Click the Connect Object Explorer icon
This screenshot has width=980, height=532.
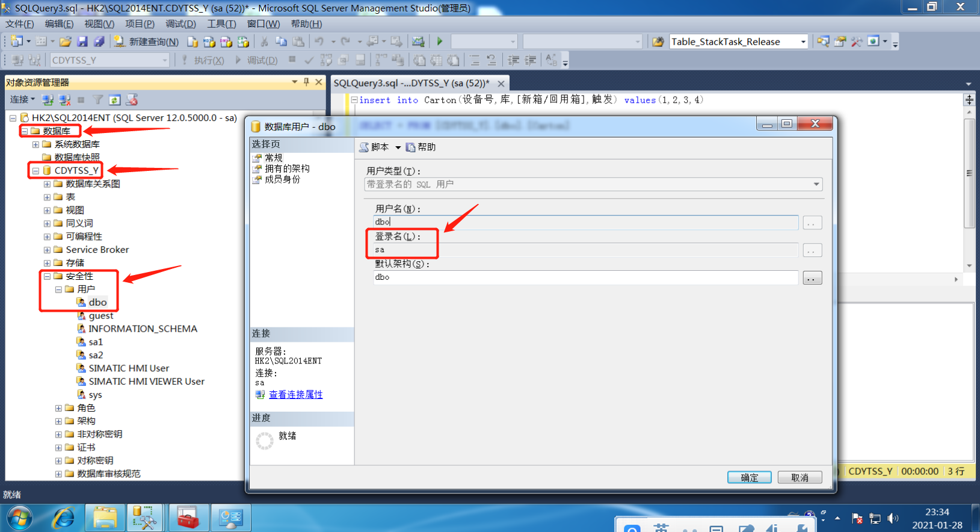[x=48, y=99]
